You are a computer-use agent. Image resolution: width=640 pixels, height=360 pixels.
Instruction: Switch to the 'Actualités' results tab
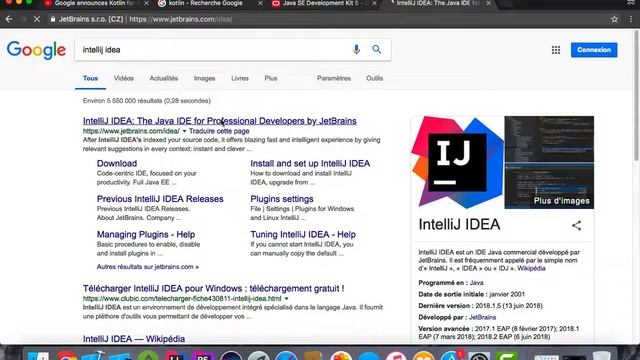164,78
